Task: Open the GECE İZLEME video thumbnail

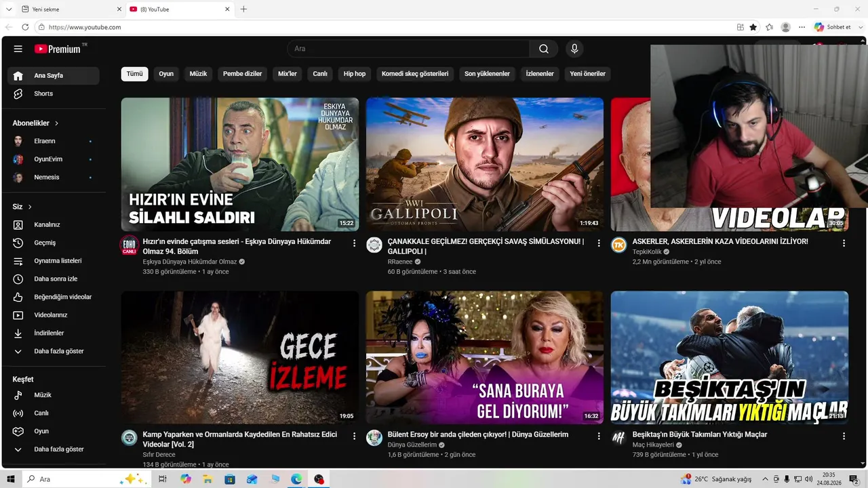Action: (x=240, y=357)
